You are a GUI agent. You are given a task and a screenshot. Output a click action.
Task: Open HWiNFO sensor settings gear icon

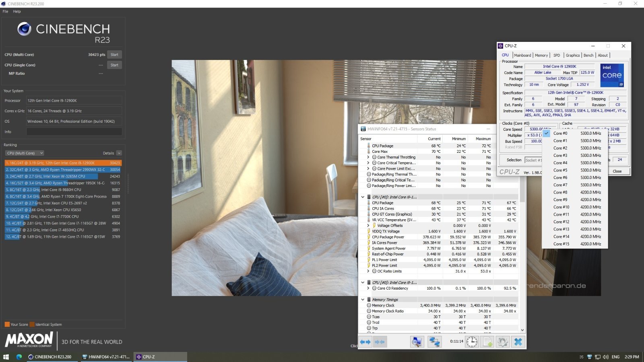tap(502, 342)
